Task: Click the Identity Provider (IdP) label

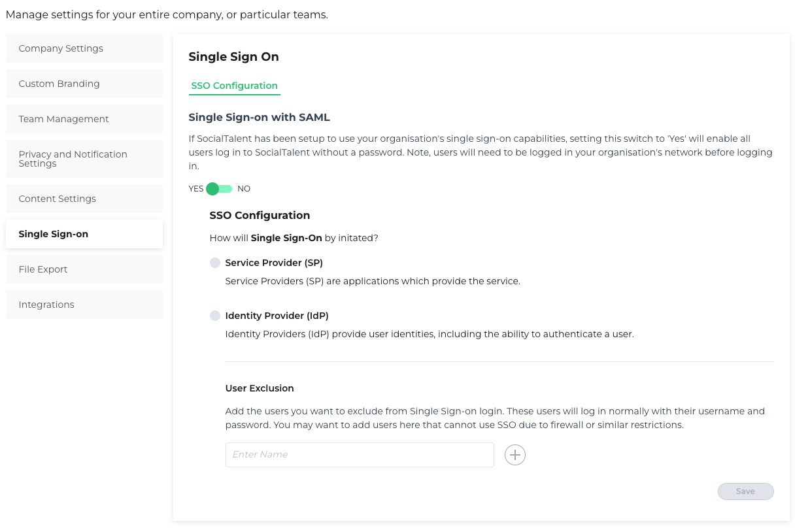Action: (x=277, y=316)
